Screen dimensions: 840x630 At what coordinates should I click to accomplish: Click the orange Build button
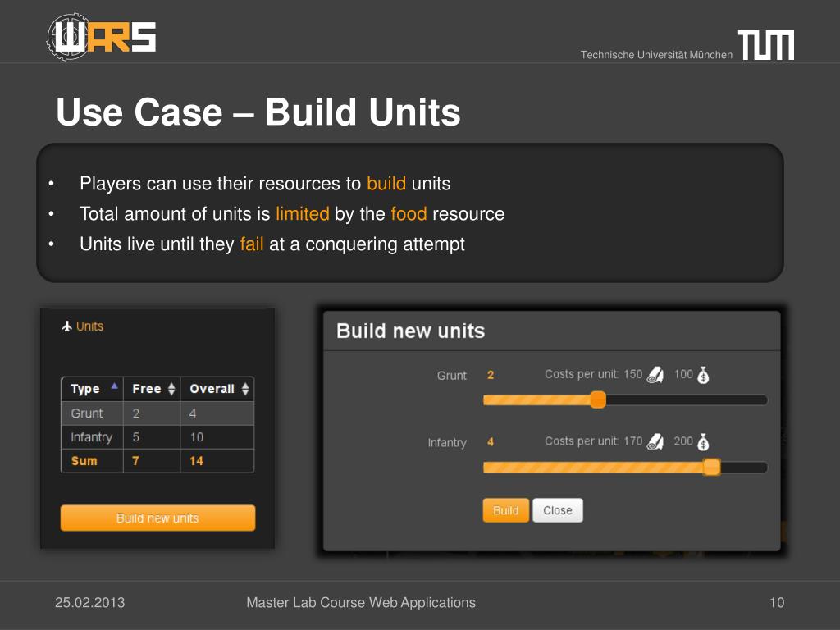(505, 510)
